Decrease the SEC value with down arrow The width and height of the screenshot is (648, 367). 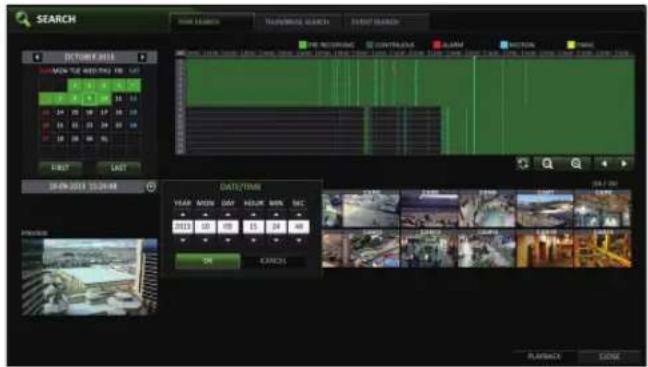[299, 240]
